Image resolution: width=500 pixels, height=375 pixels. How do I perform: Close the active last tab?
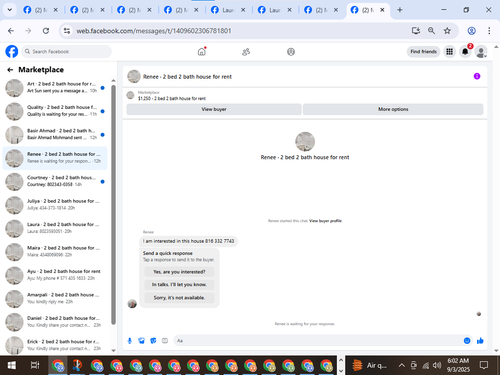(x=382, y=10)
